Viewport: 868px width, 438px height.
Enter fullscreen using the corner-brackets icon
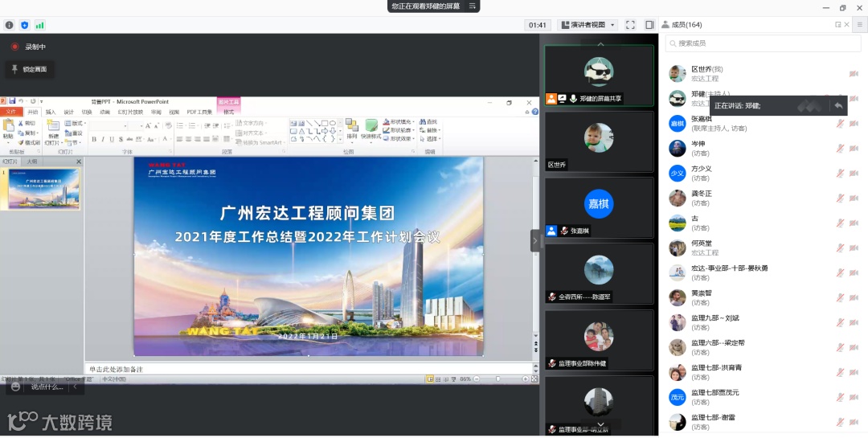[630, 25]
